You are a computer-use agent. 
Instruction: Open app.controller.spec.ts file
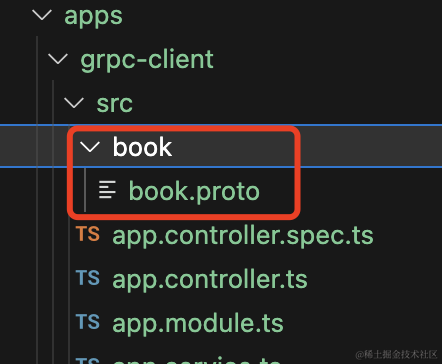pos(243,236)
